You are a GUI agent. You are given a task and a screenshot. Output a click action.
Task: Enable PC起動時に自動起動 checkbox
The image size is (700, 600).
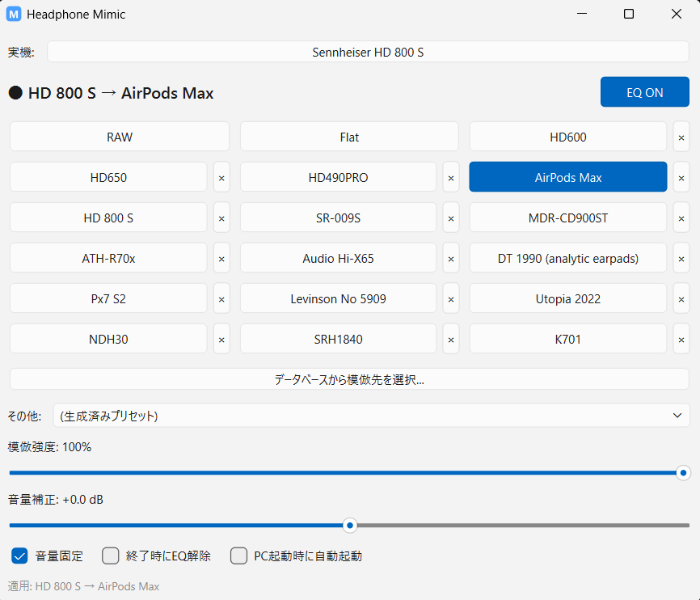tap(238, 556)
